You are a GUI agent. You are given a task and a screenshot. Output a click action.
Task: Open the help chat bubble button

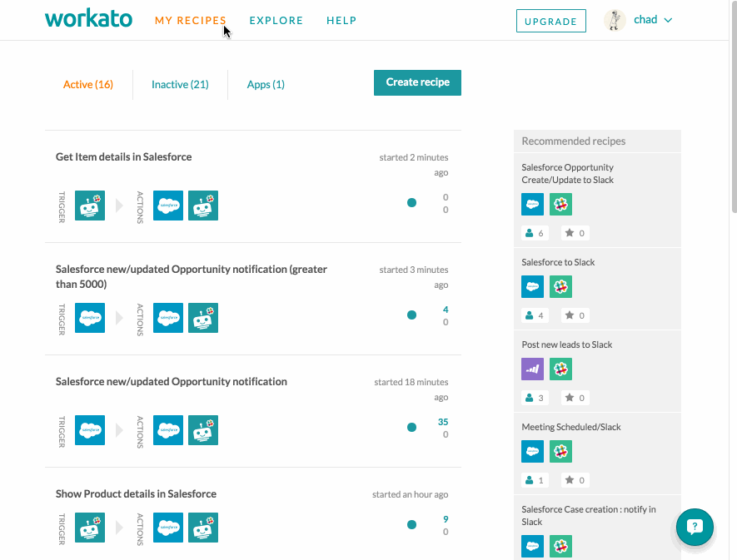coord(695,527)
